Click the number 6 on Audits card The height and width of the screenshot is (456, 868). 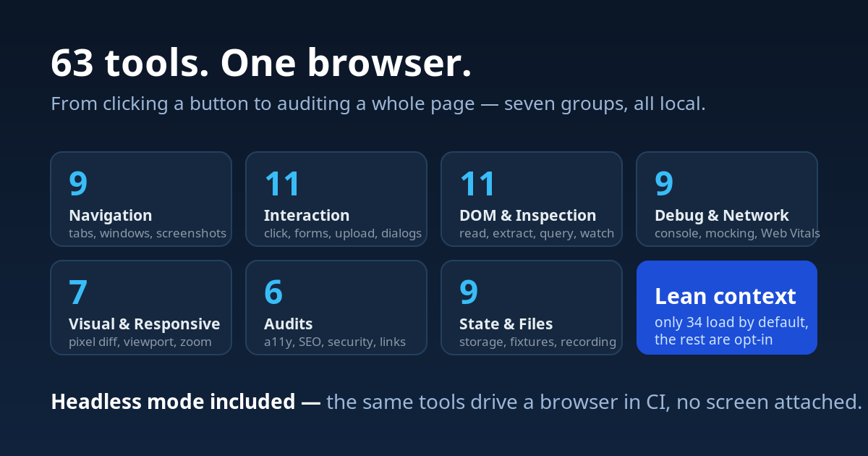click(x=273, y=292)
